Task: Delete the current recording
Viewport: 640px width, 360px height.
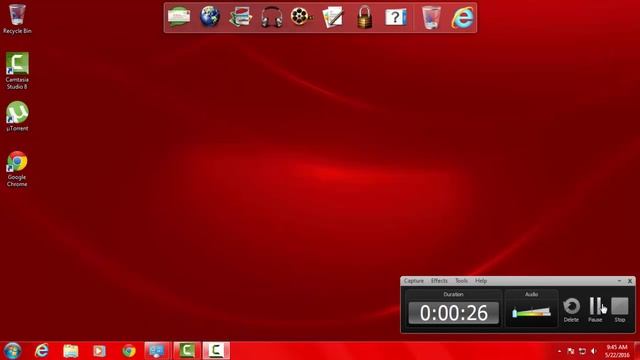Action: [571, 309]
